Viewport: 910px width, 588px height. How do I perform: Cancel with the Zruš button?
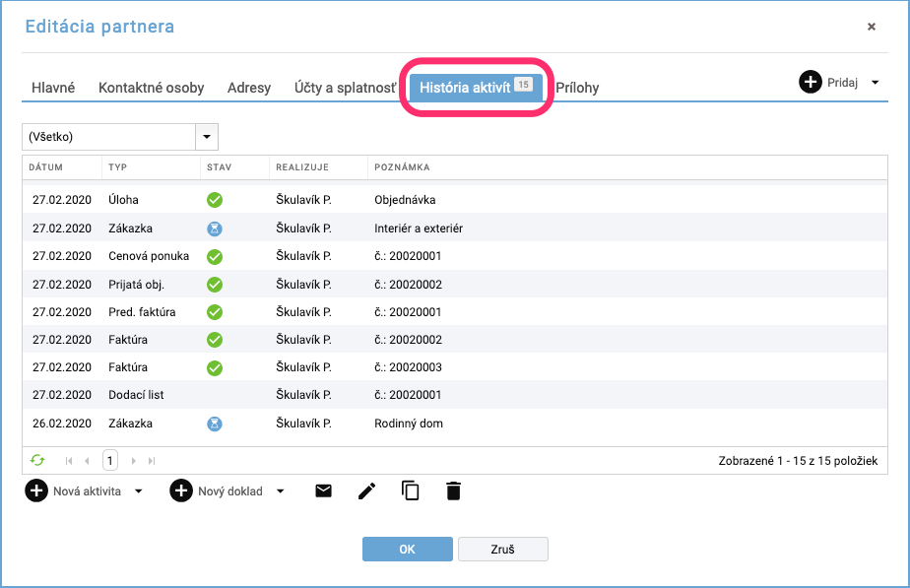[502, 550]
